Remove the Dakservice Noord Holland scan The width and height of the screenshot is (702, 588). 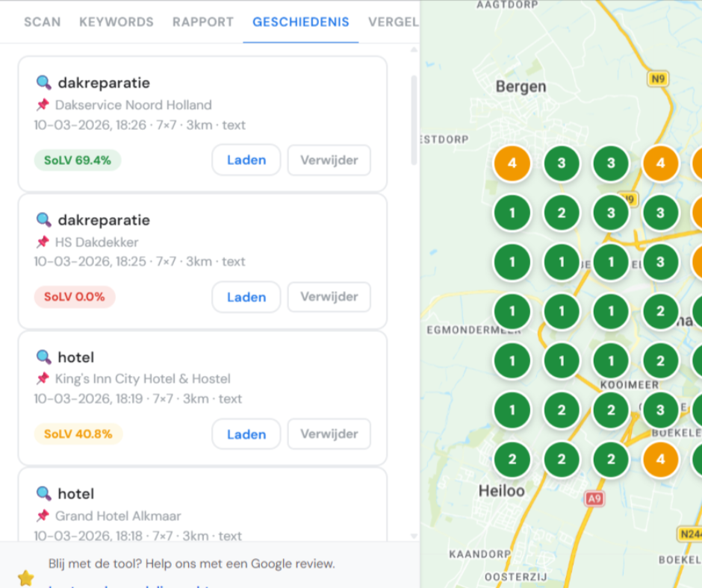(329, 160)
